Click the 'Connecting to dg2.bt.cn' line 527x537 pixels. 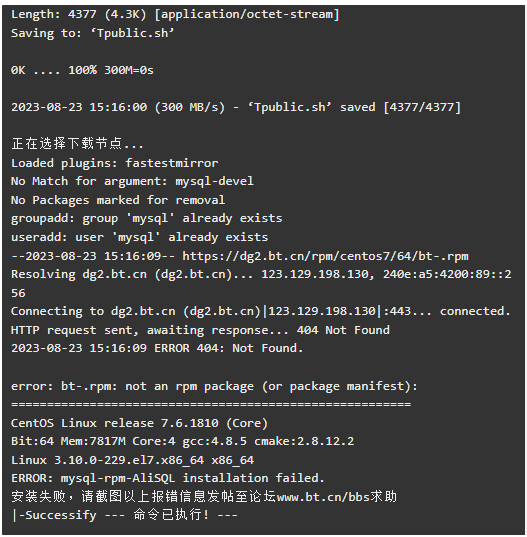pos(261,311)
